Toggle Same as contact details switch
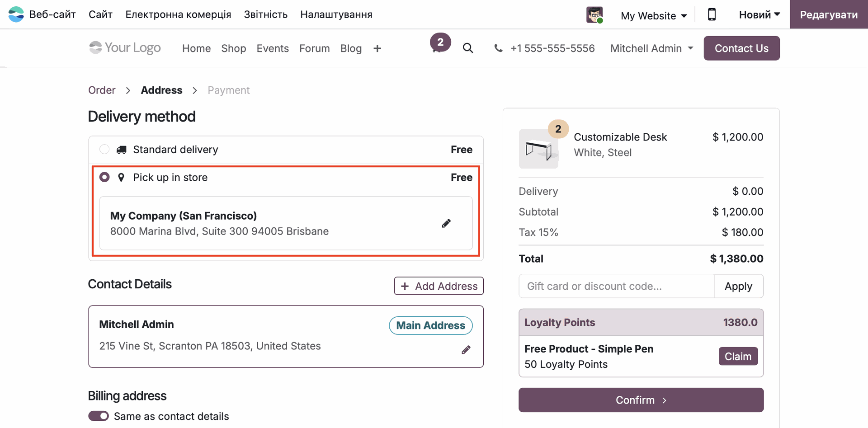Image resolution: width=868 pixels, height=428 pixels. [99, 416]
